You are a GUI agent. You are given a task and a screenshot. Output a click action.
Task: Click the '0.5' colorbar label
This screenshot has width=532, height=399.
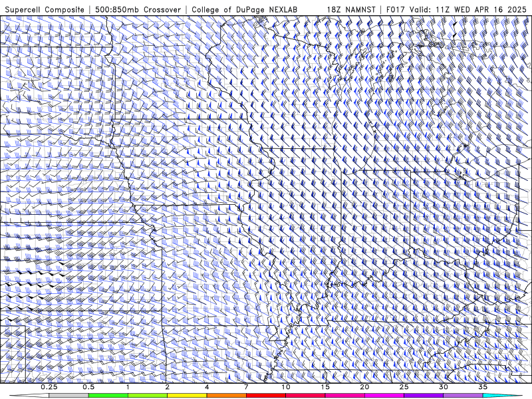pyautogui.click(x=88, y=387)
